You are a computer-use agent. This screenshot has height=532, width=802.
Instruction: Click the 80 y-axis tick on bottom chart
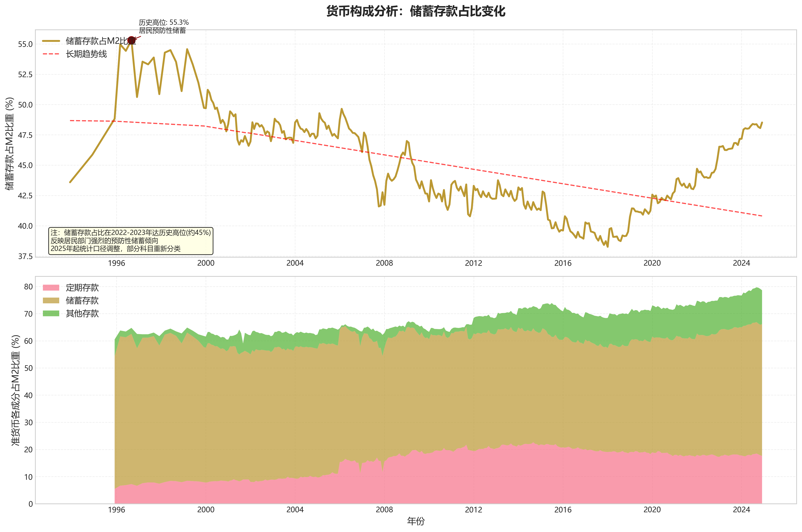29,287
